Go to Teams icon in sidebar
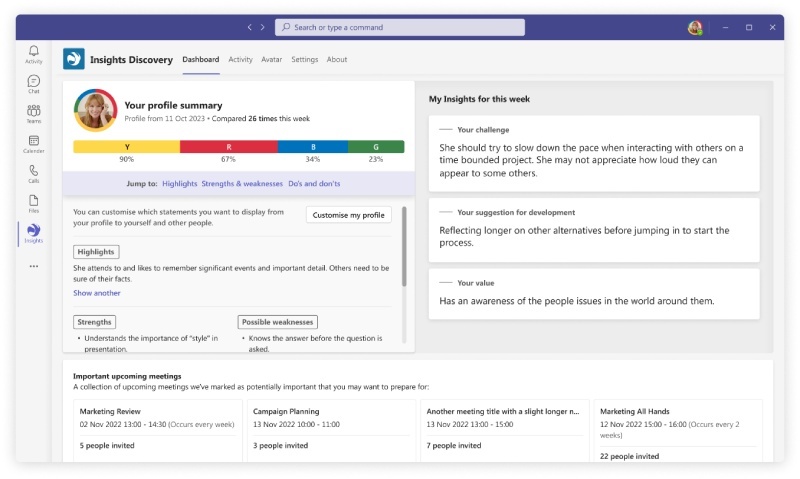Screen dimensions: 800x479 [34, 113]
